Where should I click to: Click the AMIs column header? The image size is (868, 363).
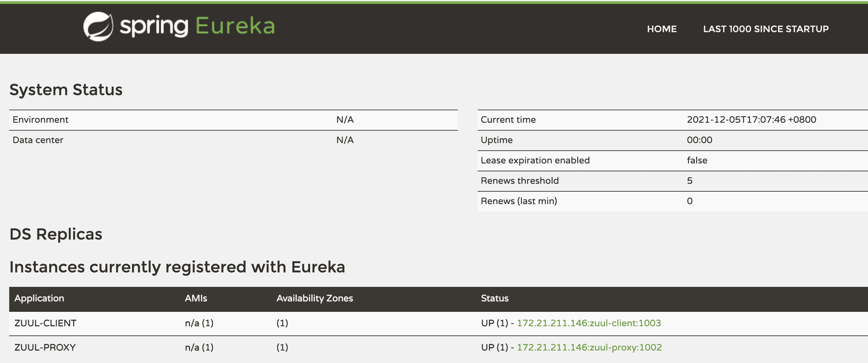click(196, 298)
